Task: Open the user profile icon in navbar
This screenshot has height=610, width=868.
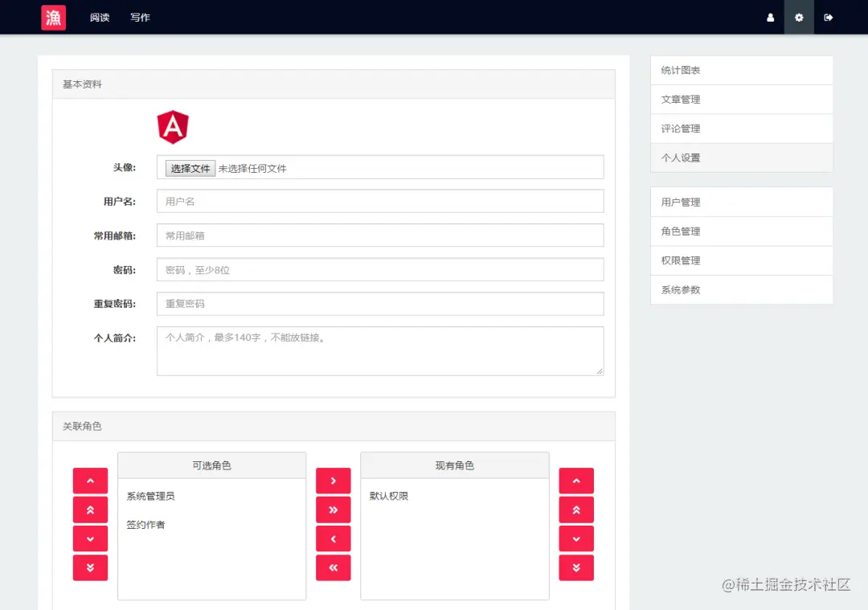Action: point(770,17)
